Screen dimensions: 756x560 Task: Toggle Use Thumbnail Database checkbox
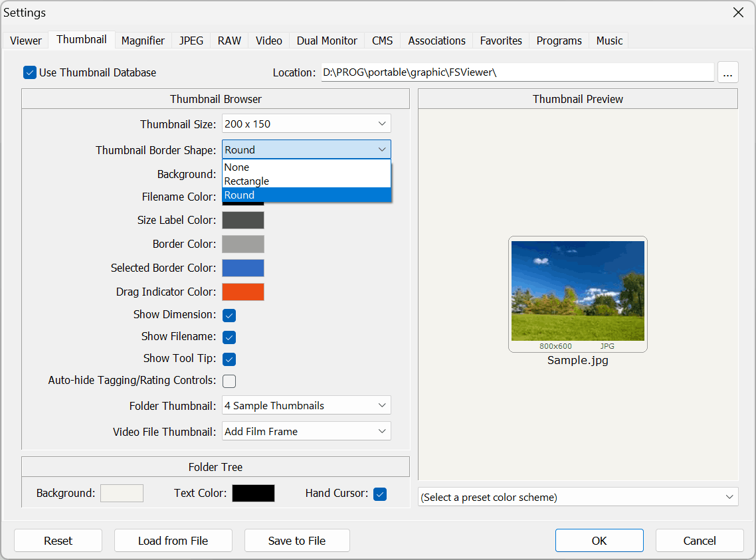tap(30, 72)
